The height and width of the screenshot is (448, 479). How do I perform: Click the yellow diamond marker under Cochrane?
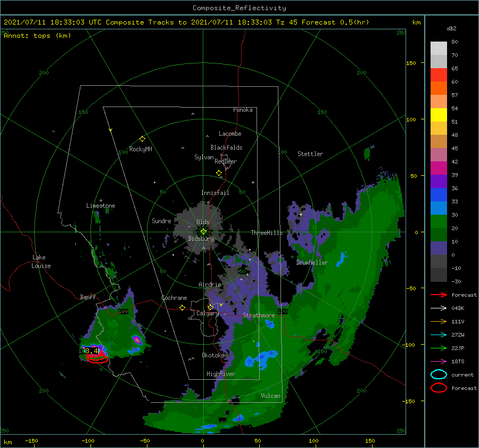(x=182, y=308)
